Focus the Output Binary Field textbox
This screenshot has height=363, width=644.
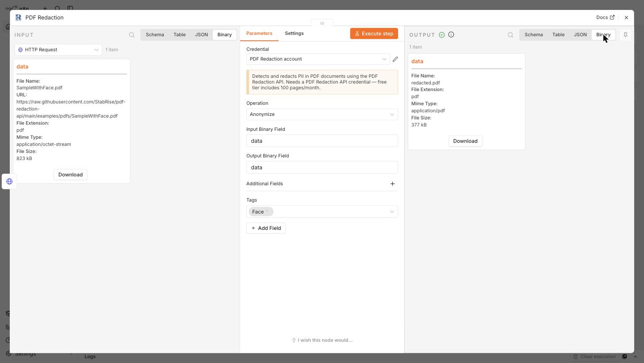pos(322,168)
